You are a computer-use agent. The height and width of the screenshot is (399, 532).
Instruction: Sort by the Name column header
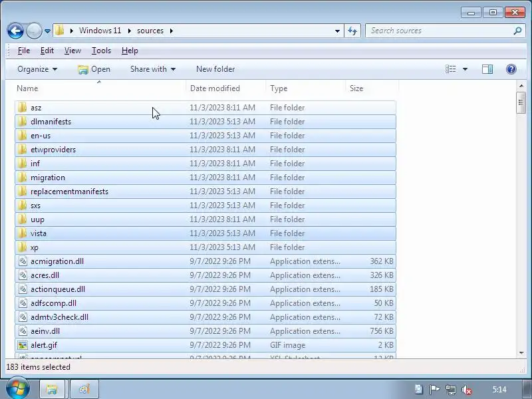point(100,88)
